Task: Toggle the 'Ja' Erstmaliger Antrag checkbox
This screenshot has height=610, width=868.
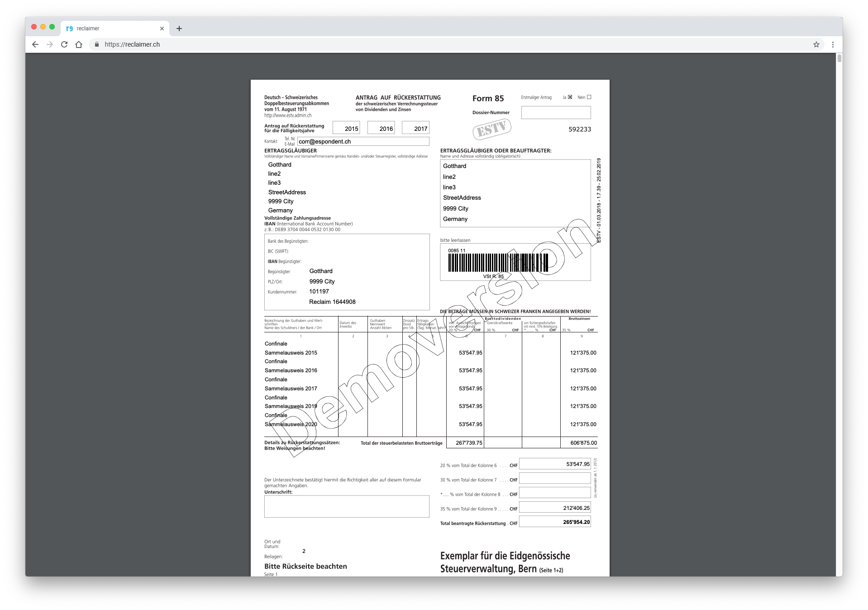Action: pos(570,97)
